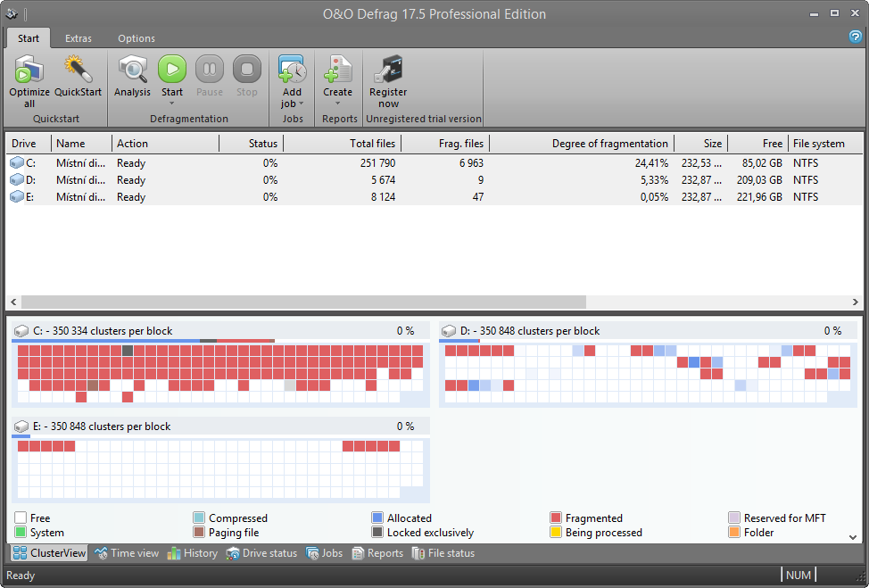Click the 0,05% fragmentation value for E:

[x=655, y=196]
